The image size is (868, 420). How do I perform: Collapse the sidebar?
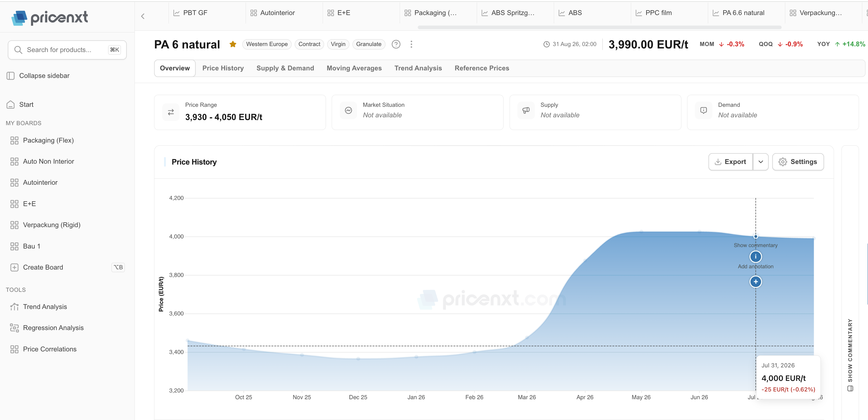coord(38,76)
